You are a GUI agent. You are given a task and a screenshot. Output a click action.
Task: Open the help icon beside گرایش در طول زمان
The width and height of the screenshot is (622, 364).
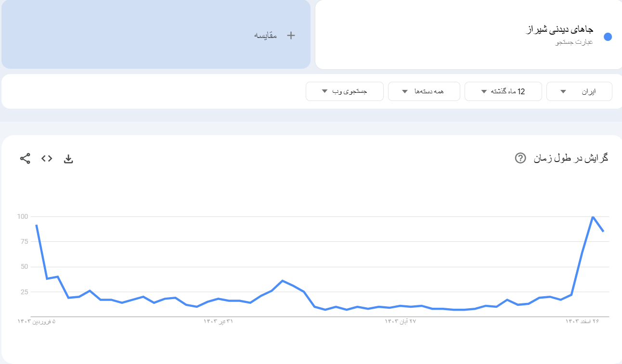click(x=520, y=158)
